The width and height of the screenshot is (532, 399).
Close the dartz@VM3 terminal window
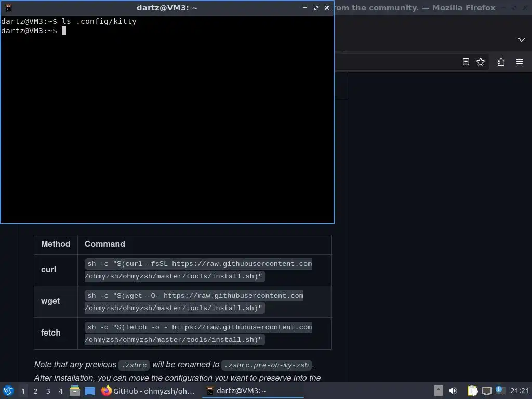[x=327, y=7]
